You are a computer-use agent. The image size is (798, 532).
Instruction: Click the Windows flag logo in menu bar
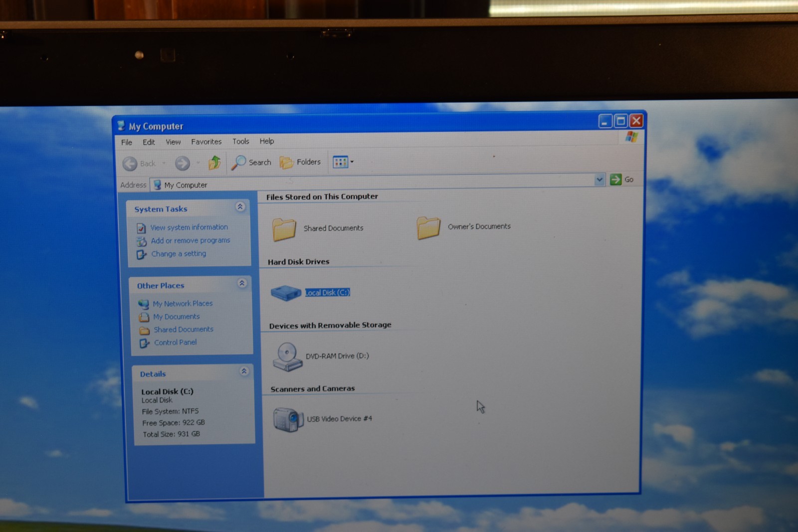(x=631, y=137)
